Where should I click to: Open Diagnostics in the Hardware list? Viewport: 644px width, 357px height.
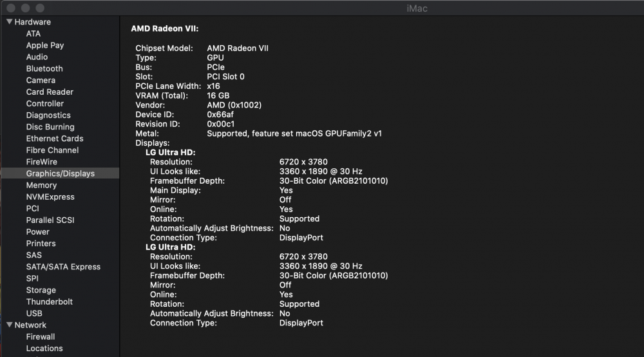(48, 115)
